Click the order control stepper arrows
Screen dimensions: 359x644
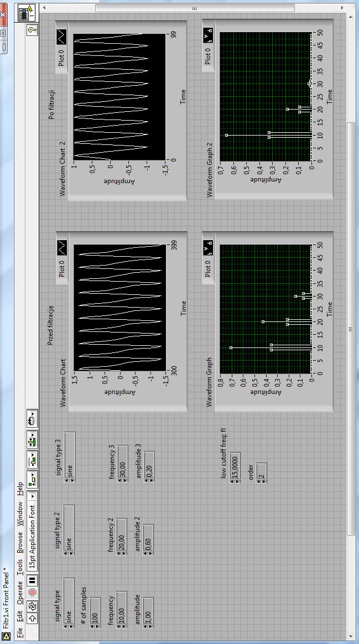click(x=262, y=481)
